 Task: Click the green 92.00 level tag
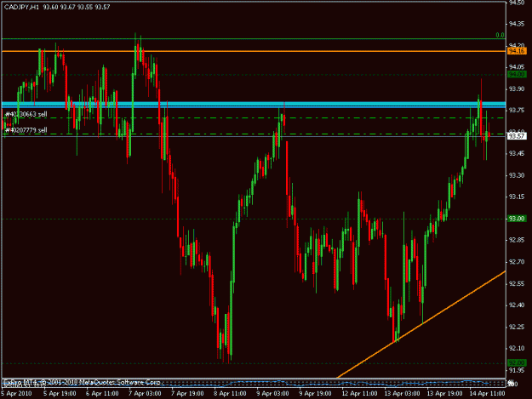pos(517,363)
